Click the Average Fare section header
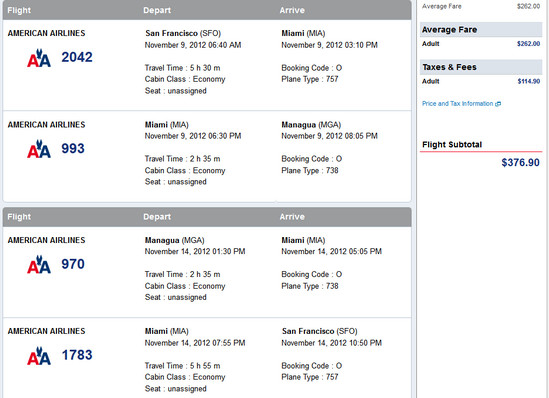The image size is (549, 398). click(x=481, y=30)
